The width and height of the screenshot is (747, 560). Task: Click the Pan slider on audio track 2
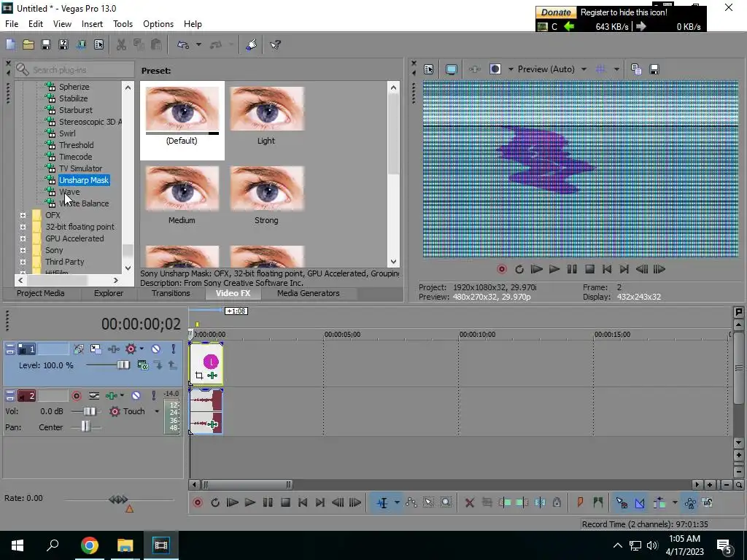85,427
